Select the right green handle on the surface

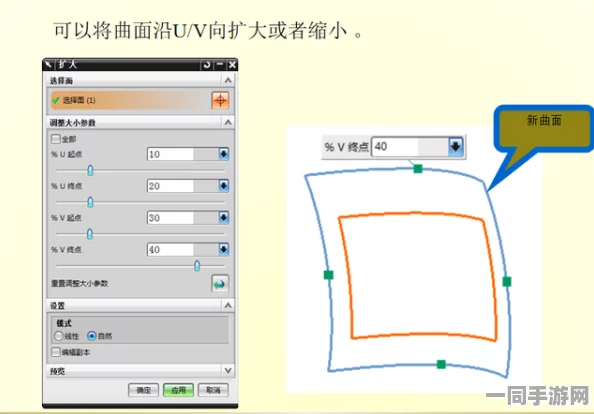coord(507,281)
